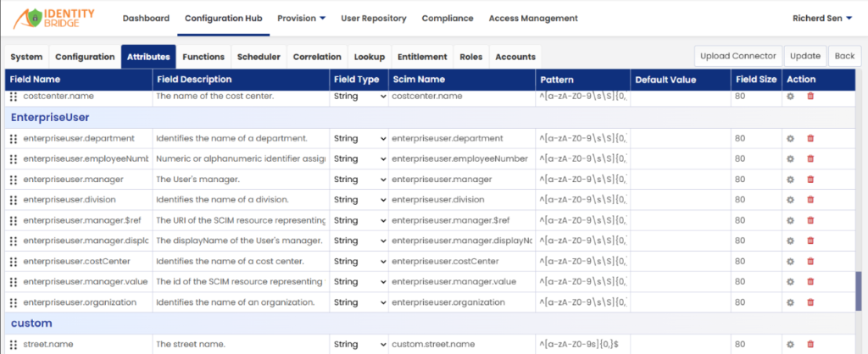Click the vertical scrollbar thumb
Image resolution: width=868 pixels, height=354 pixels.
pos(859,291)
